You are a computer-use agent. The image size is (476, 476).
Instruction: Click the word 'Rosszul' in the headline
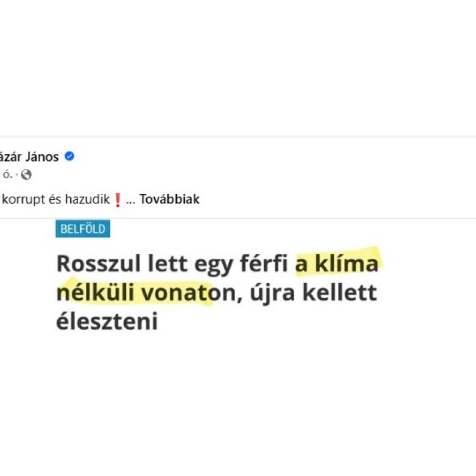[x=94, y=265]
